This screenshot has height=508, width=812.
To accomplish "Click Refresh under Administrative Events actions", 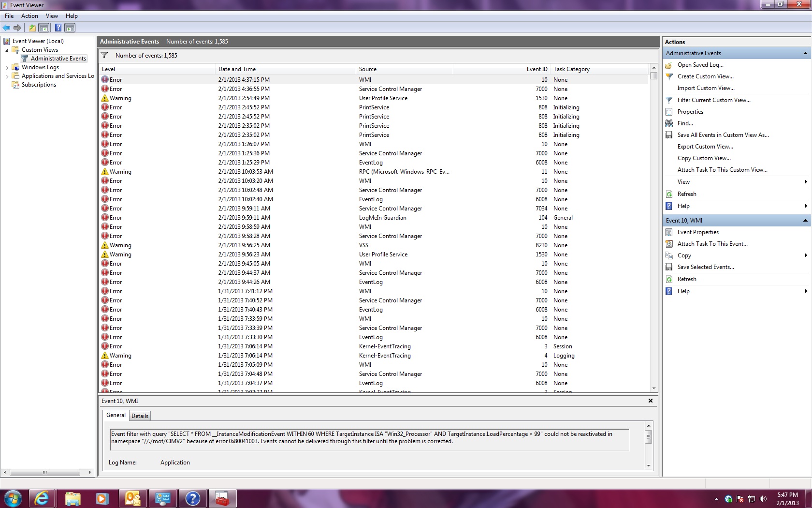I will click(687, 194).
